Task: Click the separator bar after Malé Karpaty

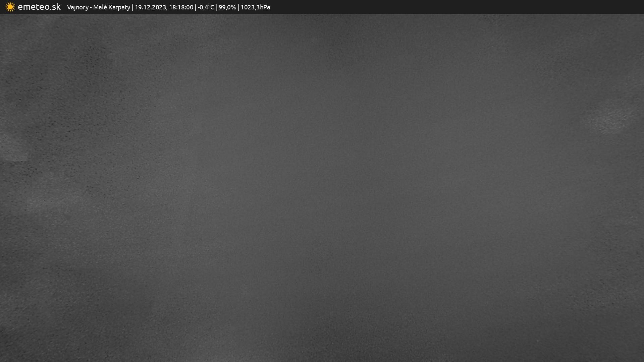Action: tap(132, 7)
